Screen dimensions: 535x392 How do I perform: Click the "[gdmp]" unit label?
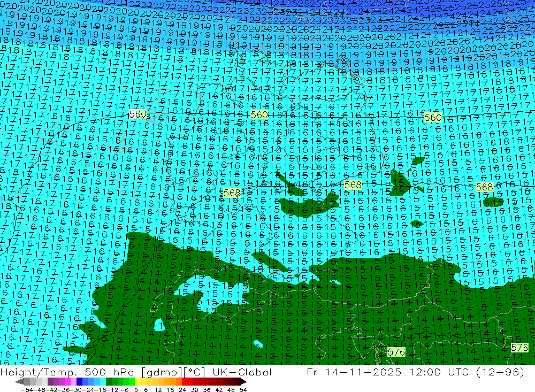pos(160,372)
